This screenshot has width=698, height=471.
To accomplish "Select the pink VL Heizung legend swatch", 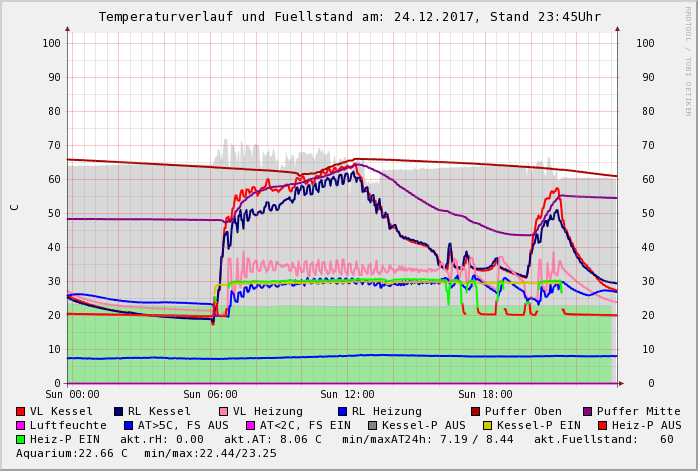I will [x=223, y=411].
